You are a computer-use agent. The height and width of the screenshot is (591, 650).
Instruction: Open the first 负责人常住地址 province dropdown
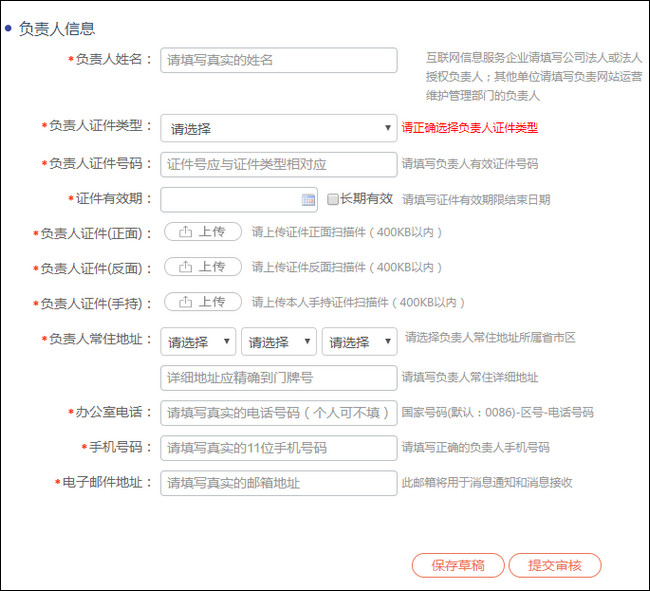point(198,342)
